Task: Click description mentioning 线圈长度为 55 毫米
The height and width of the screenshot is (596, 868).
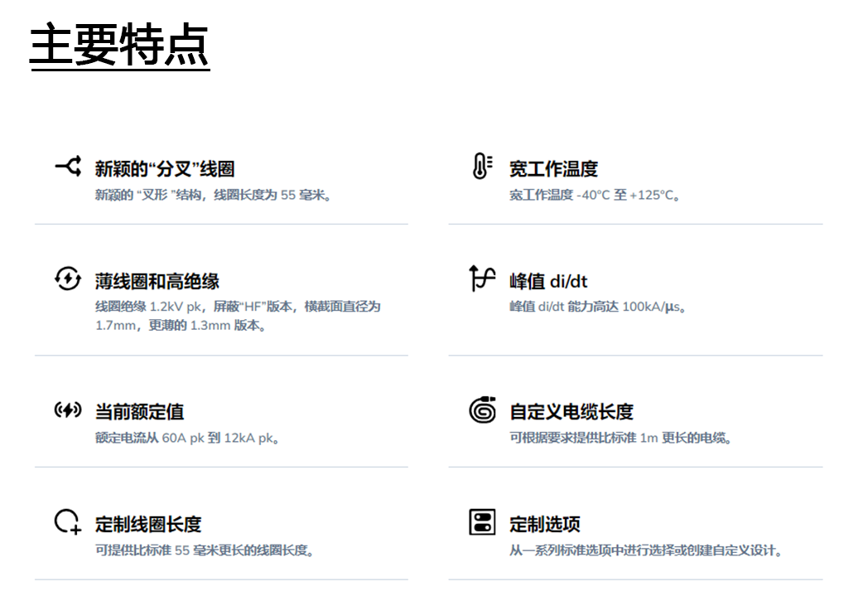Action: coord(213,195)
